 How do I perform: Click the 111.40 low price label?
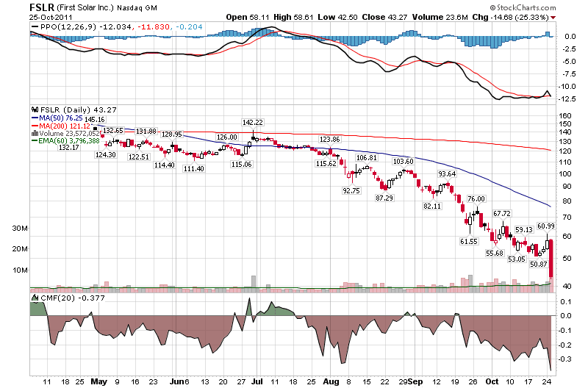pyautogui.click(x=193, y=169)
